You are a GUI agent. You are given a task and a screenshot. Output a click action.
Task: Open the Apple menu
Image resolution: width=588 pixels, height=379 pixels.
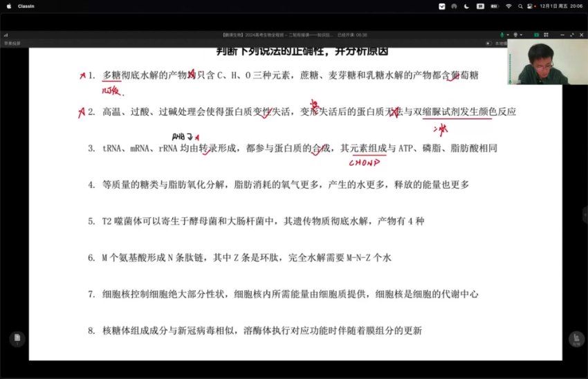[x=9, y=6]
